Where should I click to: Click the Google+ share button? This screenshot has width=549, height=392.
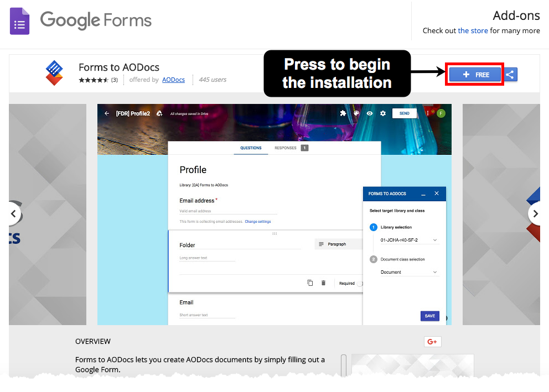click(x=432, y=342)
